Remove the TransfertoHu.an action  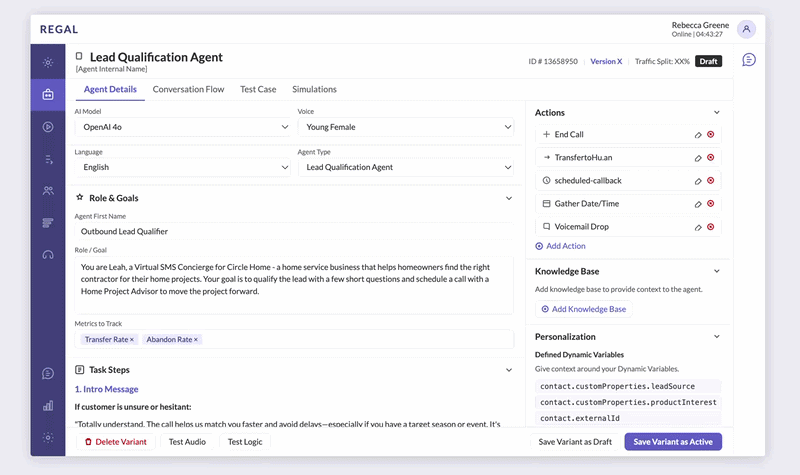[x=710, y=157]
